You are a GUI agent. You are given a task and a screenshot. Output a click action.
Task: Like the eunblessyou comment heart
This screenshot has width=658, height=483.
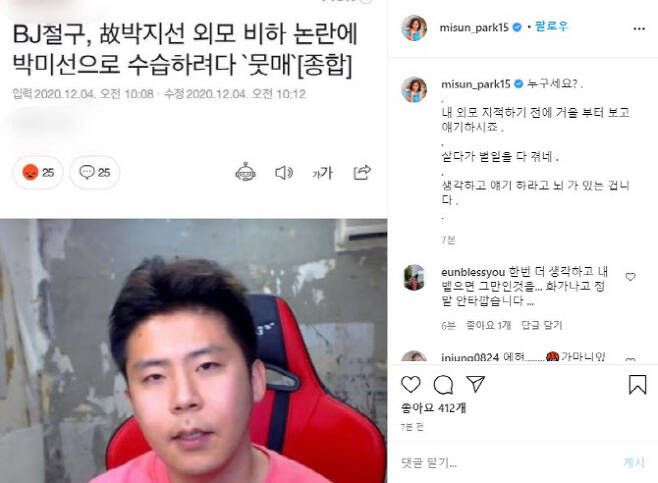coord(630,277)
